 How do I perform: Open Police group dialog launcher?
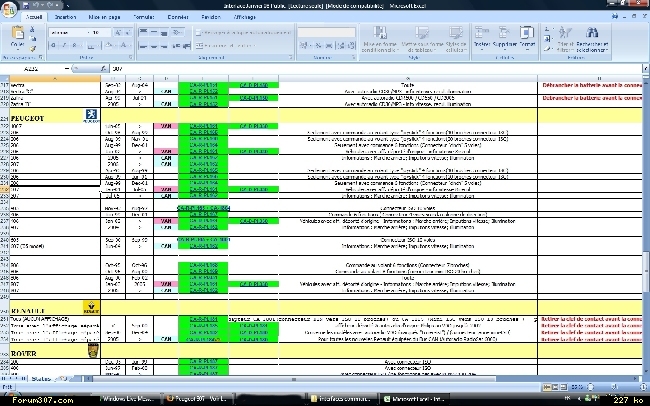coord(131,57)
